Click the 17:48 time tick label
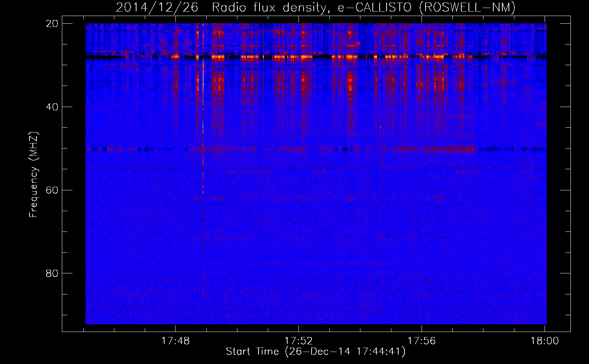Viewport: 589px width, 364px height. (176, 341)
